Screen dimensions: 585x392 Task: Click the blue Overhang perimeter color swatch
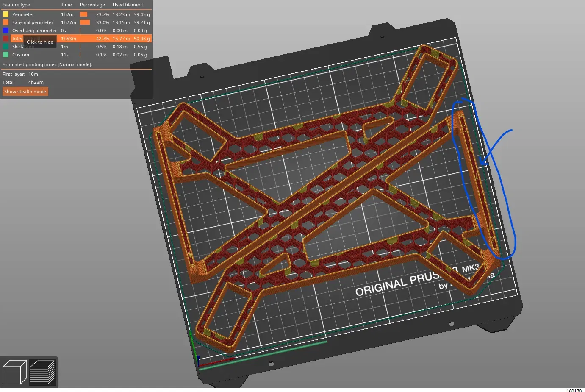click(6, 31)
